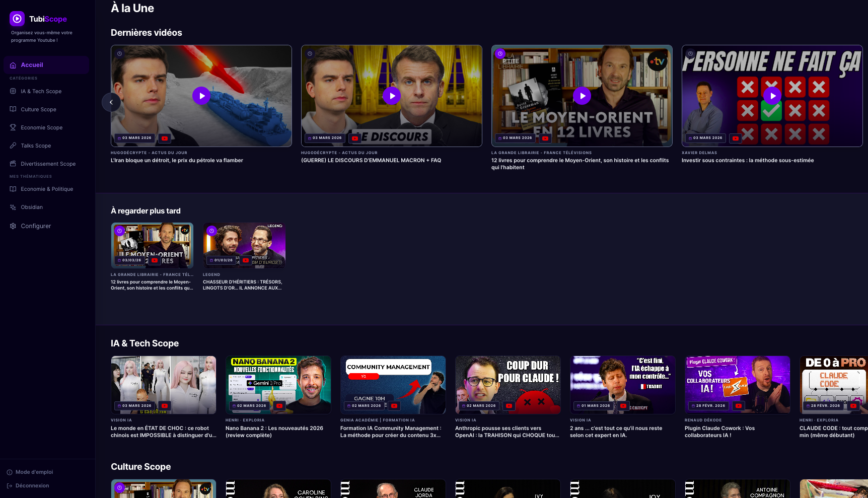The height and width of the screenshot is (498, 868).
Task: Open the Coup dur pour Claude thumbnail
Action: pyautogui.click(x=508, y=384)
